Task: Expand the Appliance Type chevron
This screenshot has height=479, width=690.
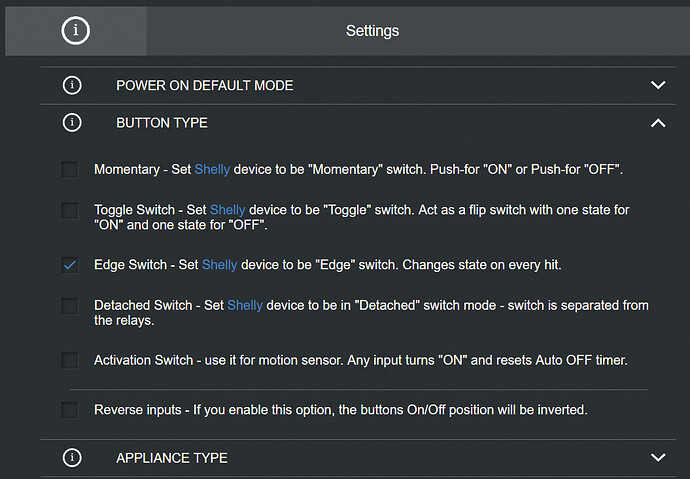Action: [x=657, y=458]
